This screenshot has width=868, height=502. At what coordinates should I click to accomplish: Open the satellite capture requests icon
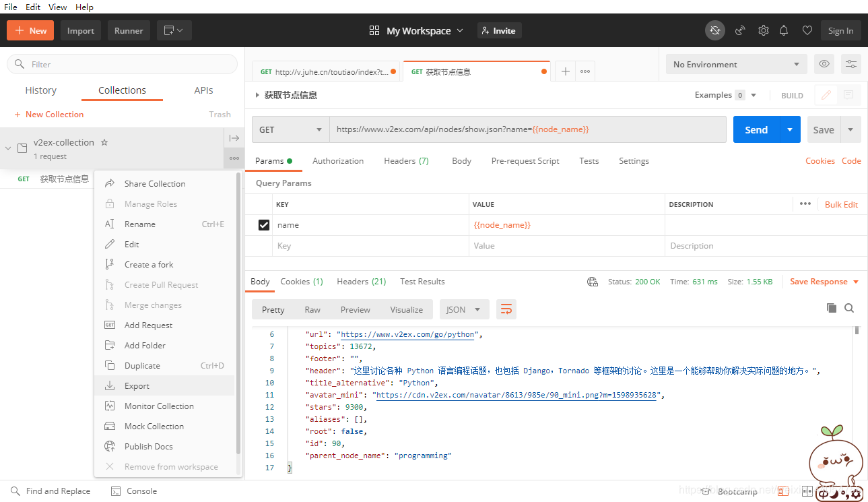(x=740, y=30)
